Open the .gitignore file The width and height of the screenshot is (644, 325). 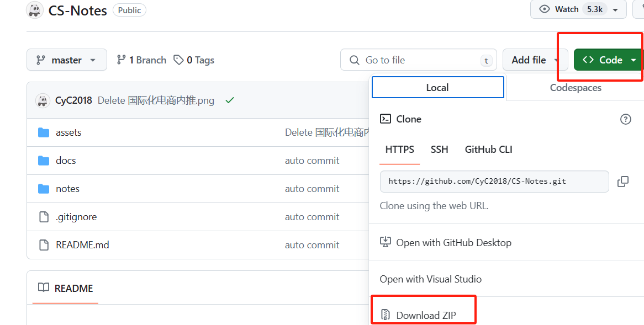76,217
